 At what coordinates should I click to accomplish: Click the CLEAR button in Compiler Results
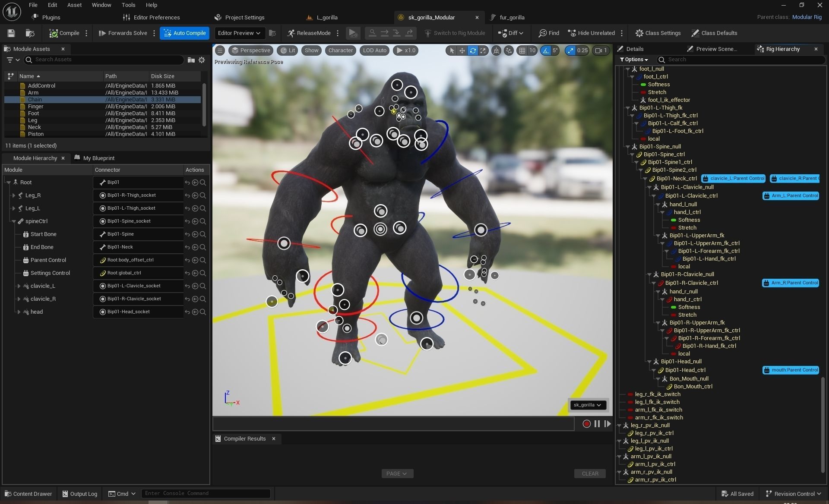590,473
